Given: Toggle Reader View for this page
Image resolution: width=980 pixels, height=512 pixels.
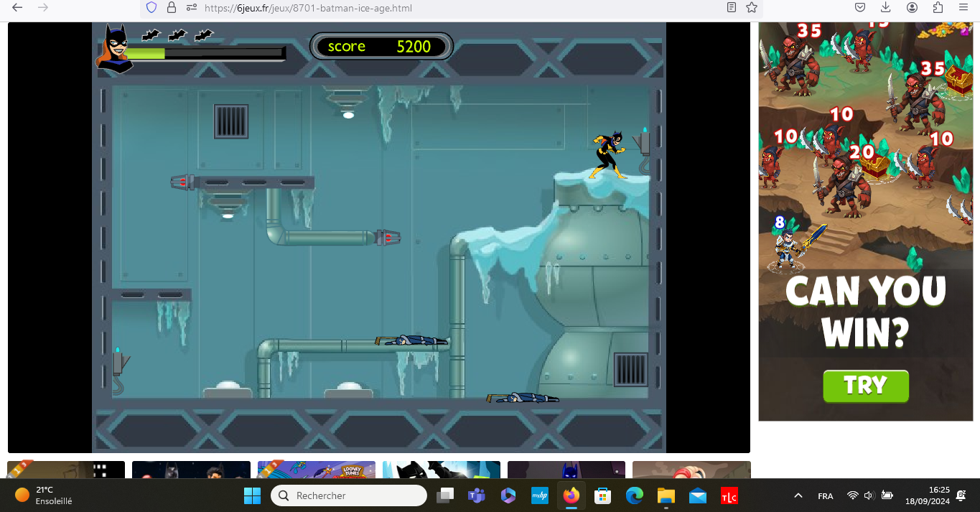Looking at the screenshot, I should [x=731, y=8].
